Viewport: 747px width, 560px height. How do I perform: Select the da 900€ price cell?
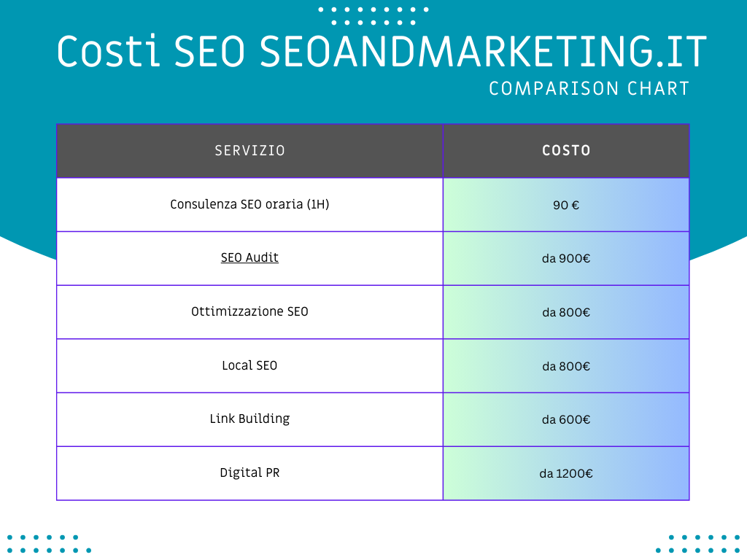tap(566, 259)
